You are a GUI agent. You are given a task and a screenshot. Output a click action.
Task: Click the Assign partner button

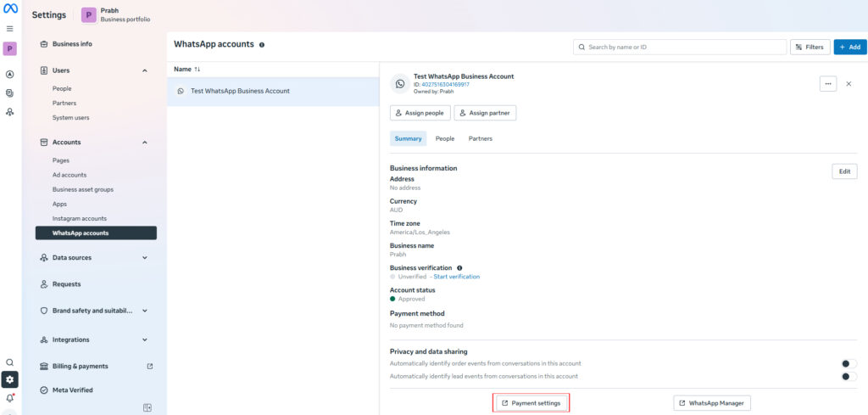(486, 113)
